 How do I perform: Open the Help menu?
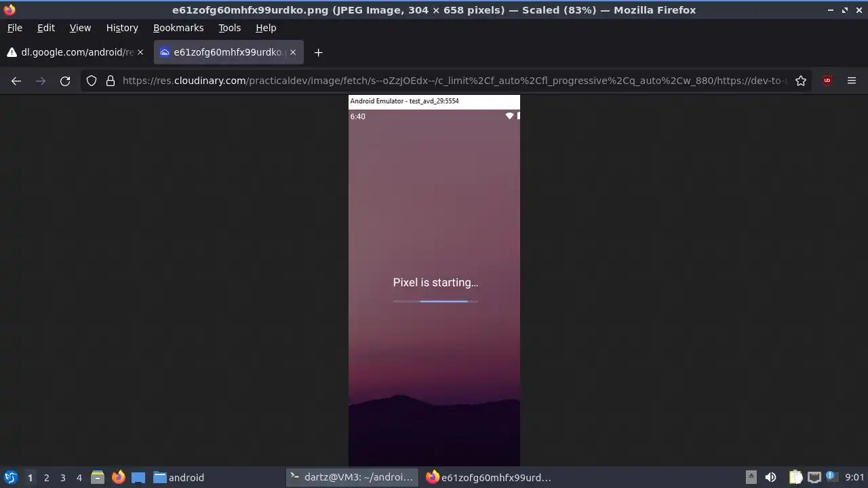click(x=266, y=28)
